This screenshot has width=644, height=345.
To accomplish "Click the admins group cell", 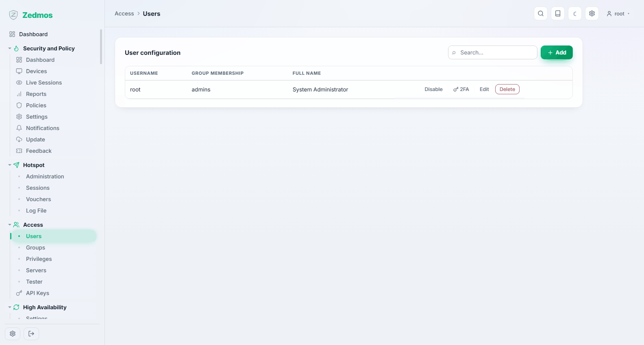I will pyautogui.click(x=201, y=89).
